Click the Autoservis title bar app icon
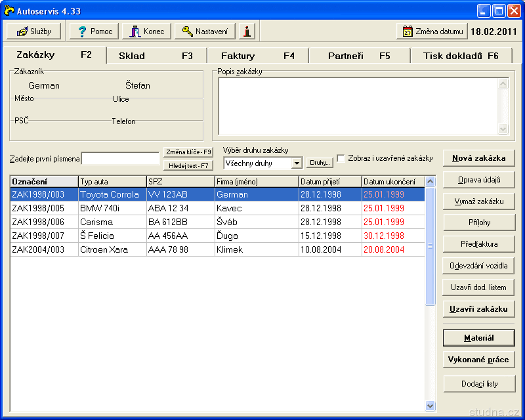The image size is (525, 420). coord(9,10)
